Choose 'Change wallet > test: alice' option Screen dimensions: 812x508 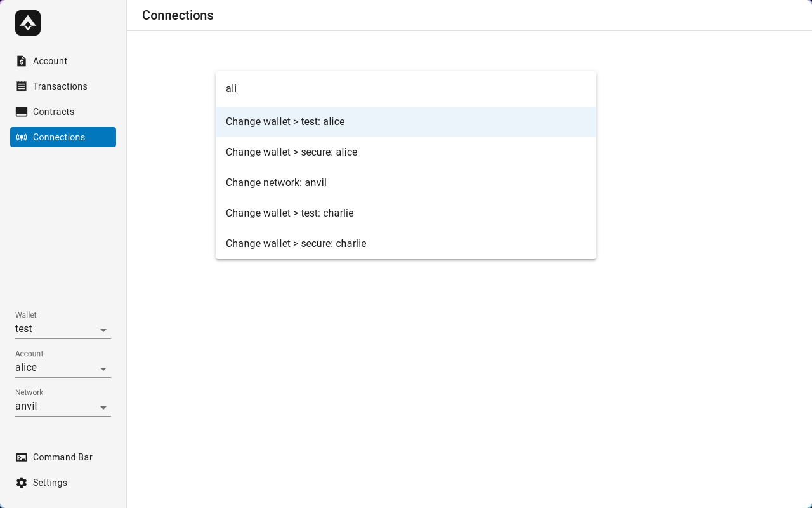(x=285, y=122)
